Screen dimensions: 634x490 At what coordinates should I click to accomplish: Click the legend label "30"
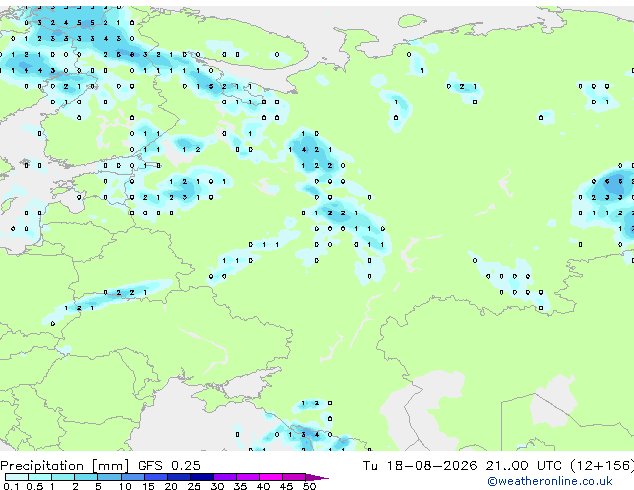pos(217,486)
